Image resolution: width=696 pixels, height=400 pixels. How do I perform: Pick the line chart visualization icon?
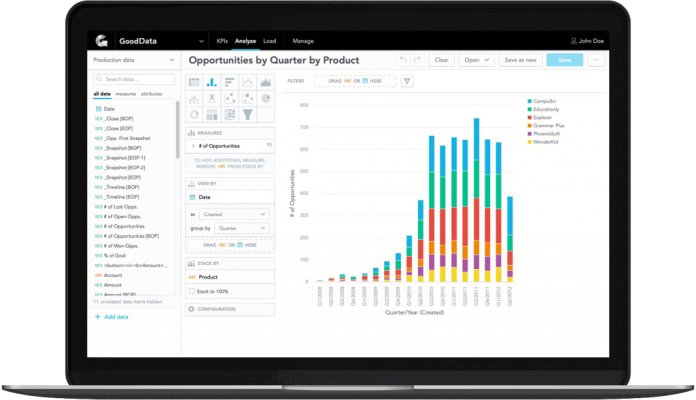tap(248, 83)
